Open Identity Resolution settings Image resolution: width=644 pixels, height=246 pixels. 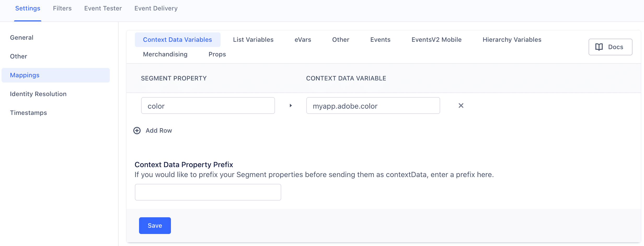[x=38, y=94]
